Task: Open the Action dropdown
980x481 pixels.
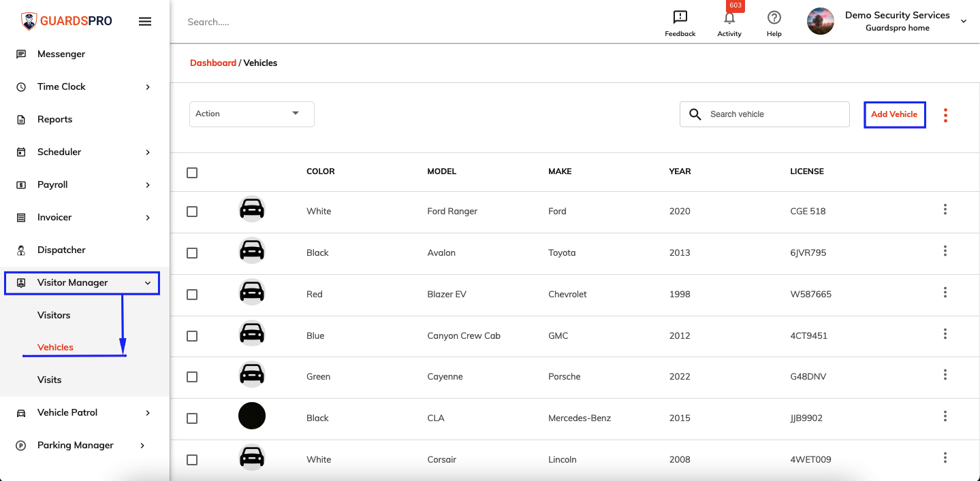Action: (252, 114)
